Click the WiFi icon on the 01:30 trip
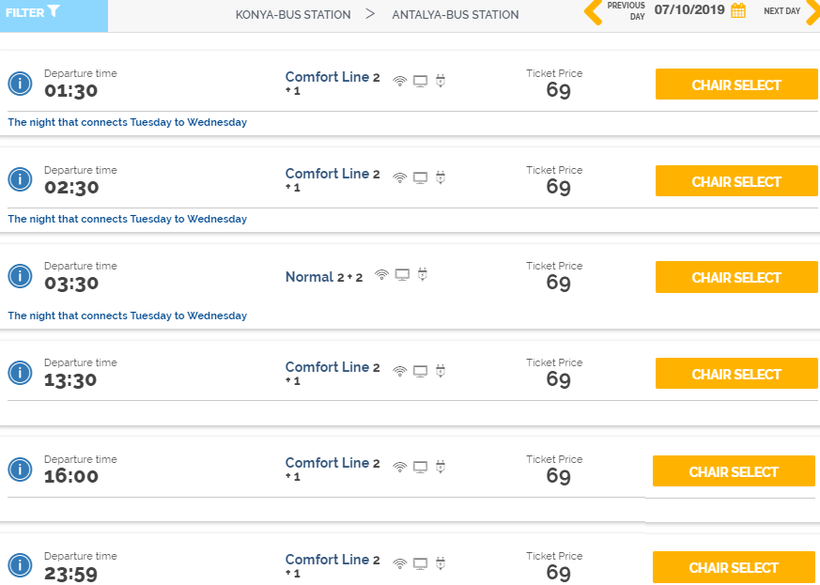 pos(400,81)
